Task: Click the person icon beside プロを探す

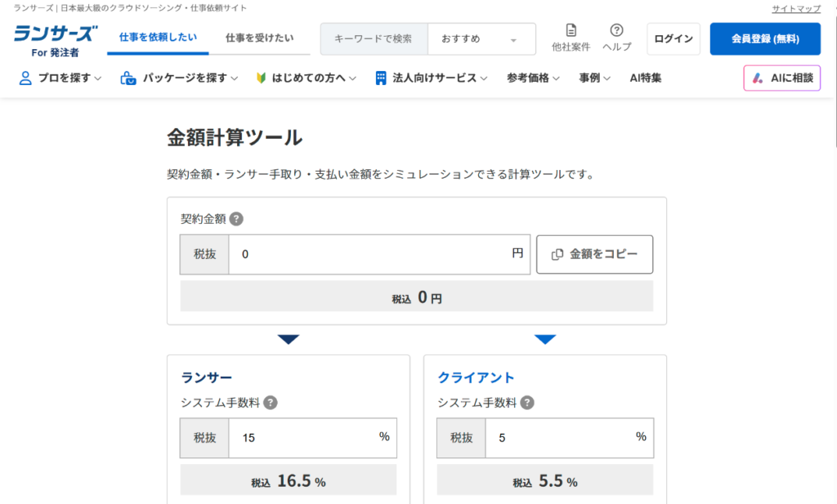Action: (25, 78)
